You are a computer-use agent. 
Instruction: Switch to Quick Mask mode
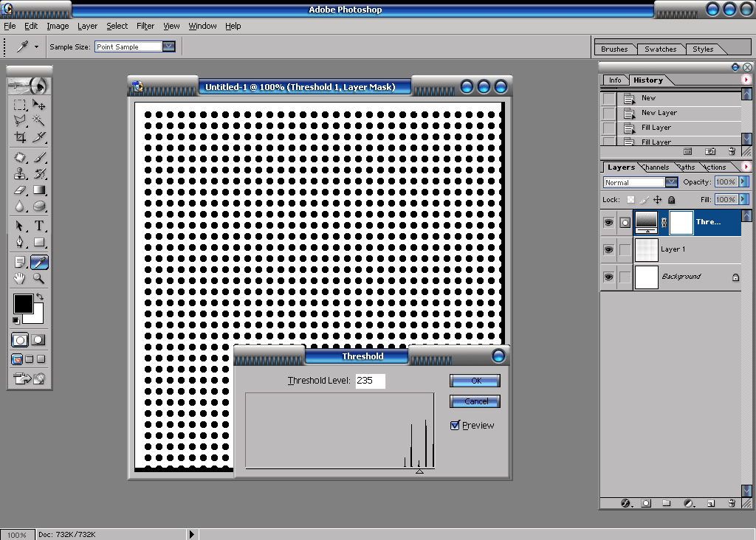coord(38,340)
